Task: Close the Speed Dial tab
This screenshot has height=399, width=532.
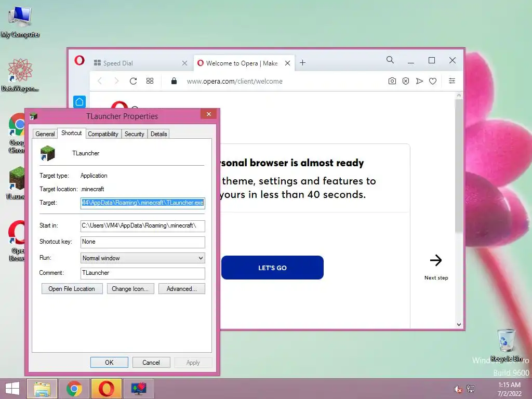Action: (184, 63)
